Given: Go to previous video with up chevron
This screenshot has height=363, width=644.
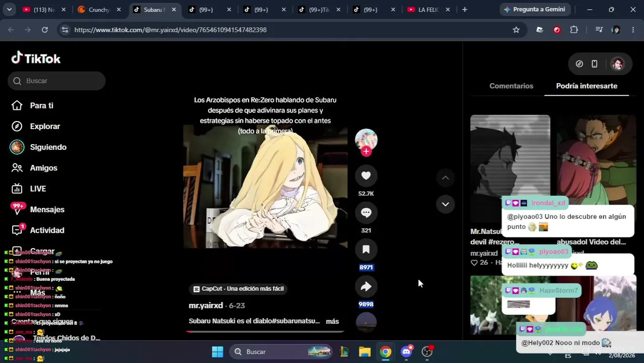Looking at the screenshot, I should click(x=445, y=177).
